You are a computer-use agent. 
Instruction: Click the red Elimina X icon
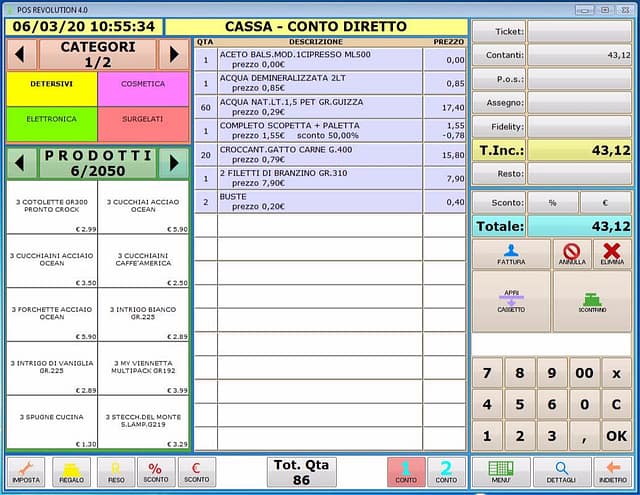tap(612, 254)
